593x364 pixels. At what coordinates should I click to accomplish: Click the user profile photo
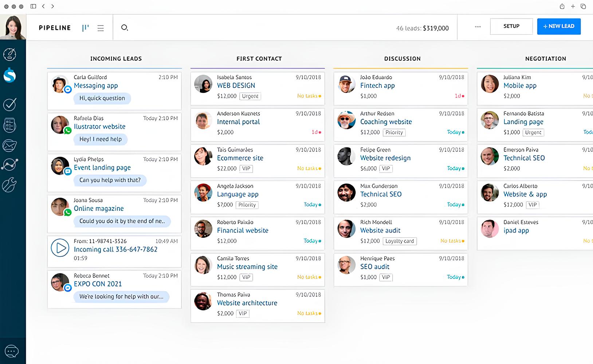click(x=13, y=27)
